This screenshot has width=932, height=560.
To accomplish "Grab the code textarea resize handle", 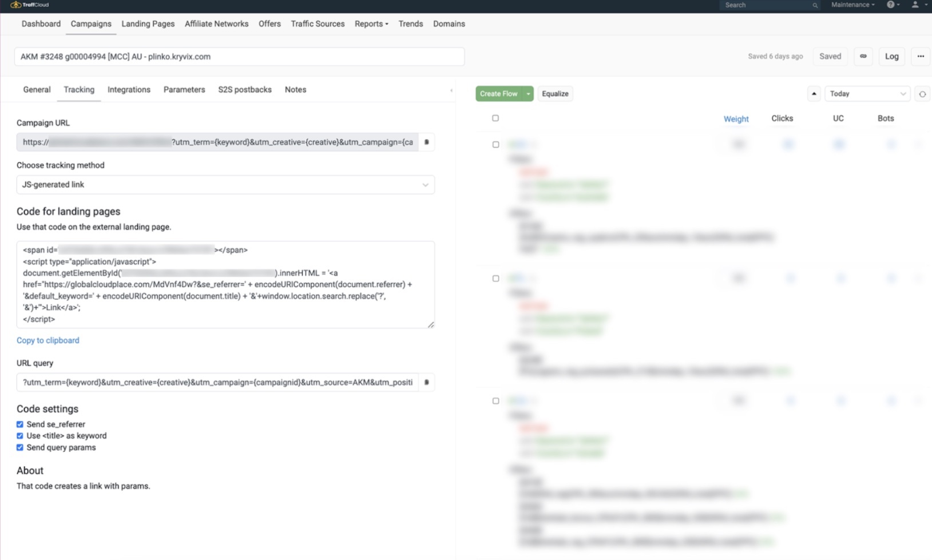I will click(x=431, y=325).
